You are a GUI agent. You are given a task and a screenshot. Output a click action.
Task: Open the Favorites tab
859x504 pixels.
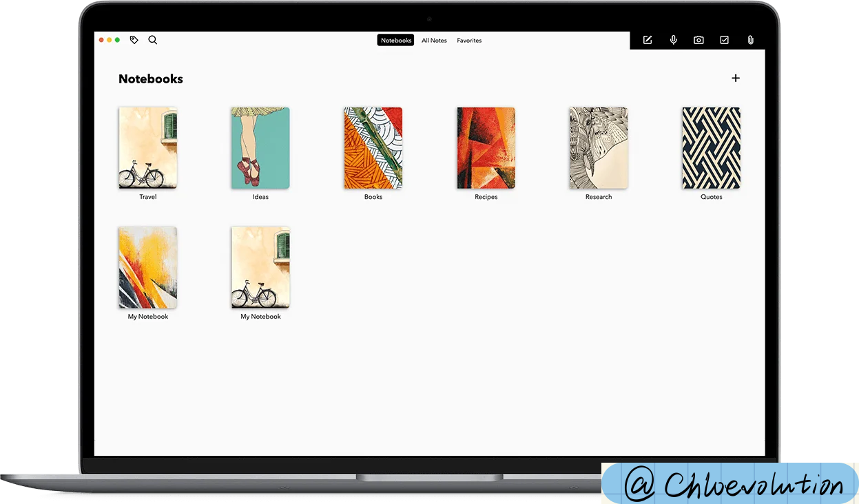tap(469, 41)
